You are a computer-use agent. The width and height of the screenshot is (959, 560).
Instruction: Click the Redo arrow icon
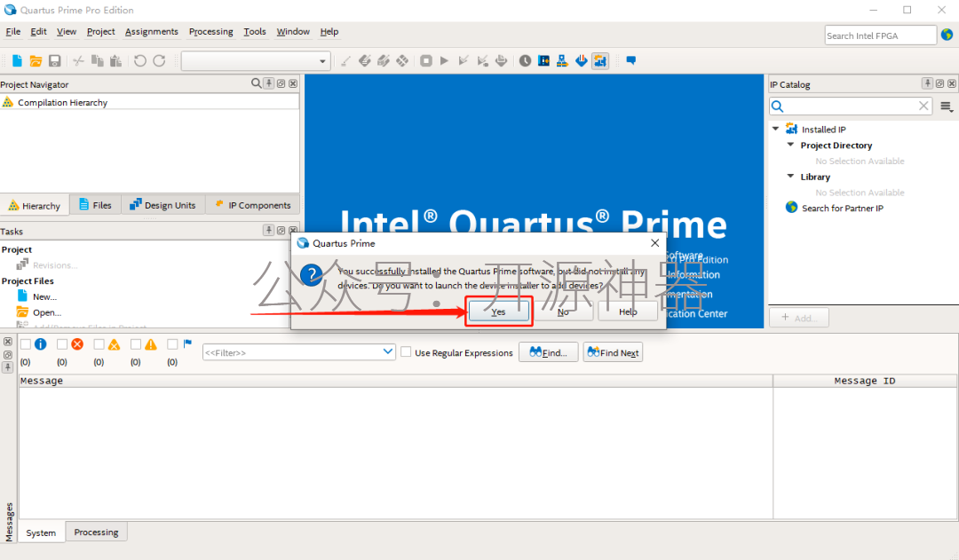point(159,60)
